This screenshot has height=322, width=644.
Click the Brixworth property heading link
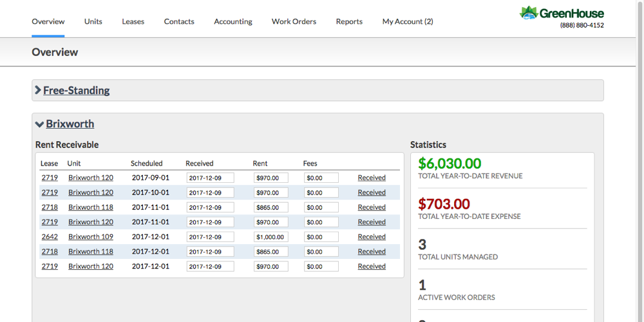coord(70,124)
